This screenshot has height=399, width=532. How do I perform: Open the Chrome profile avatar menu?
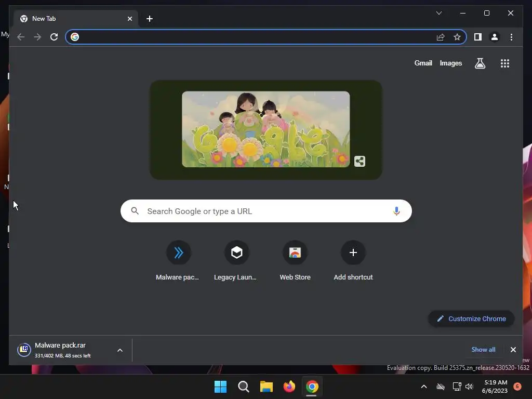click(495, 37)
